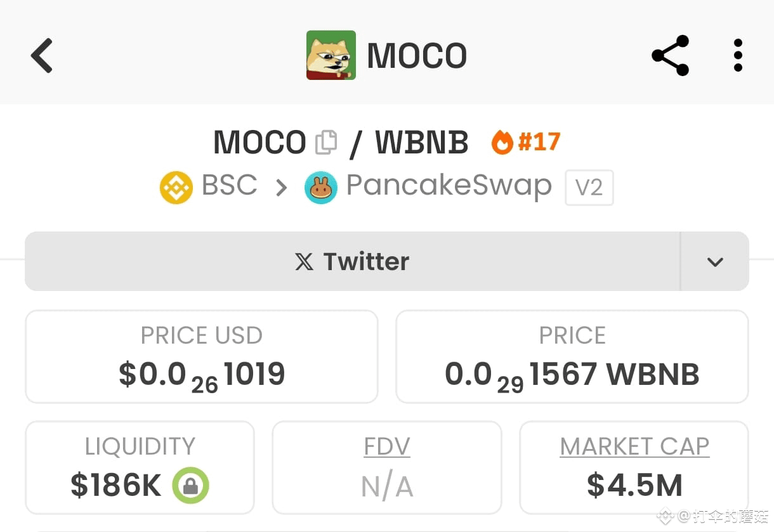The height and width of the screenshot is (532, 774).
Task: Open the FDV information link
Action: click(386, 446)
